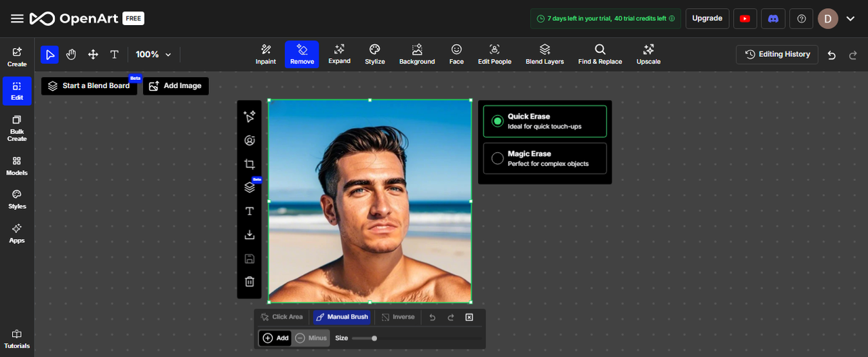Adjust the brush Size slider
This screenshot has width=868, height=357.
click(374, 338)
